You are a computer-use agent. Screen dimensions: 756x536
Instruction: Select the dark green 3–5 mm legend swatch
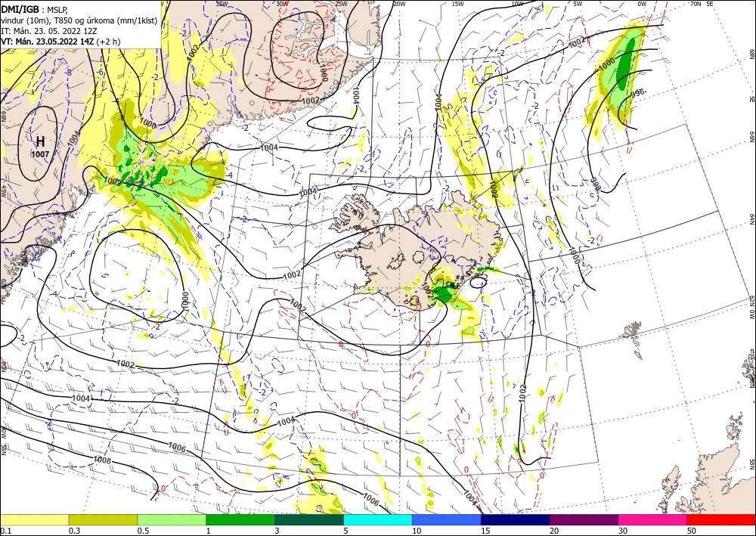tap(309, 519)
